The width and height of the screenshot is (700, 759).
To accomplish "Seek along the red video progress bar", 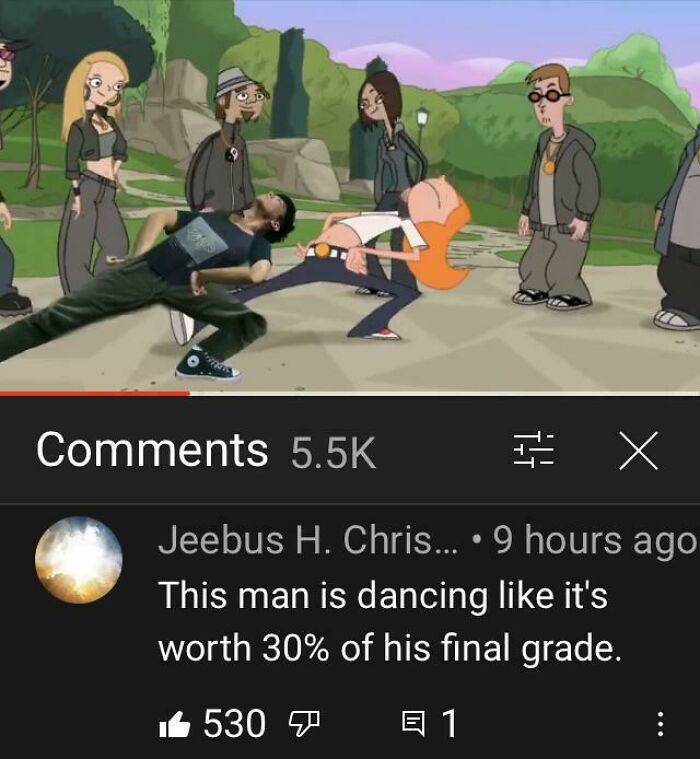I will pos(95,393).
